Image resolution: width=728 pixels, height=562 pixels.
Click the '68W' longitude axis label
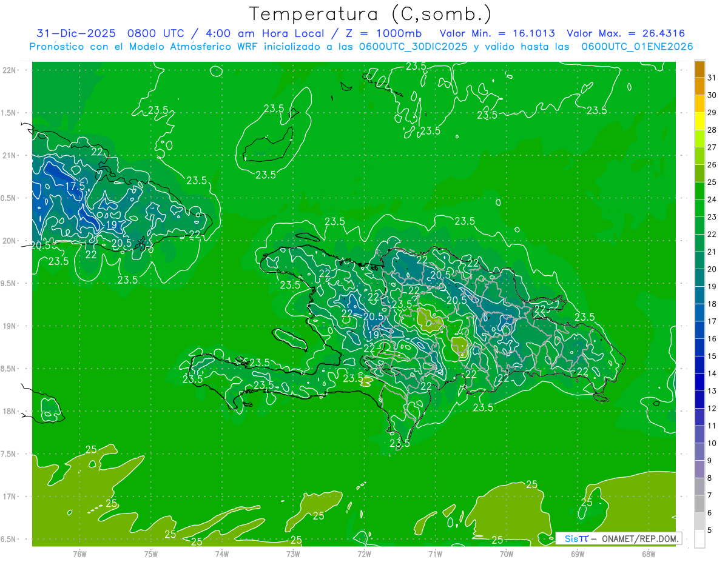(x=649, y=554)
